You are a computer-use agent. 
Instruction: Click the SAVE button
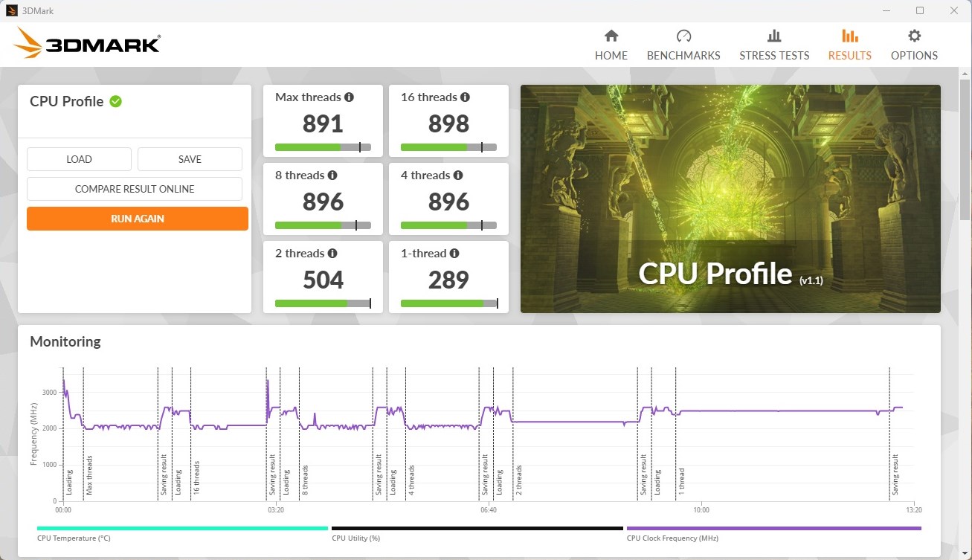190,159
